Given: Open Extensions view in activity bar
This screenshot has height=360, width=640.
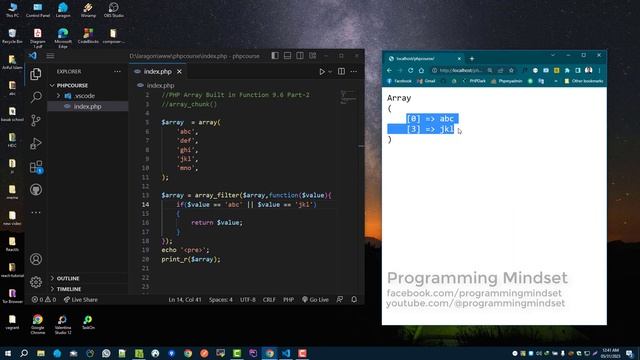Looking at the screenshot, I should pyautogui.click(x=36, y=167).
